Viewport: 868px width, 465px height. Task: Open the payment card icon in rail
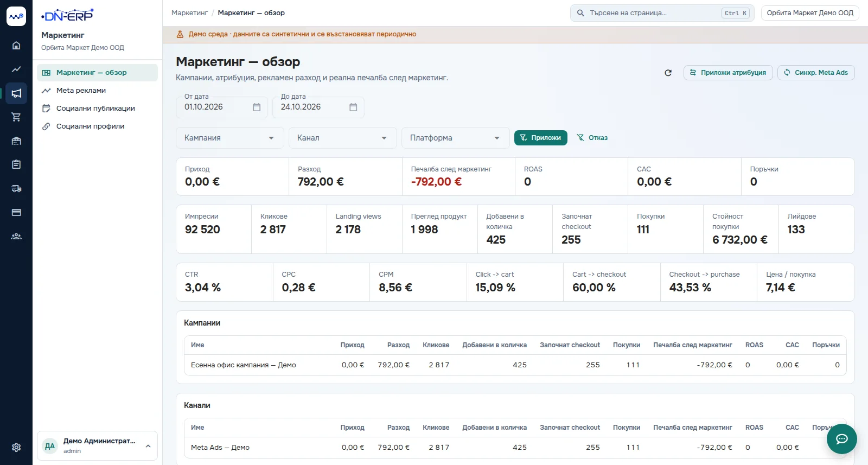16,213
